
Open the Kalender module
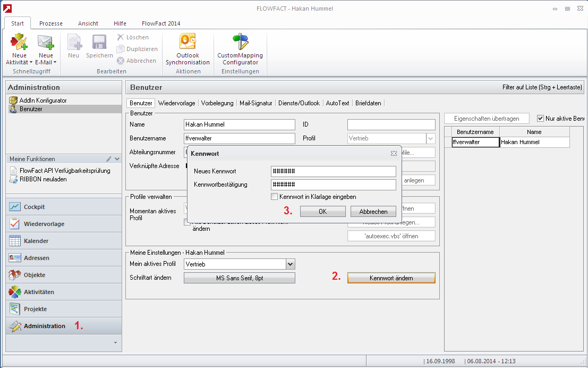(64, 241)
